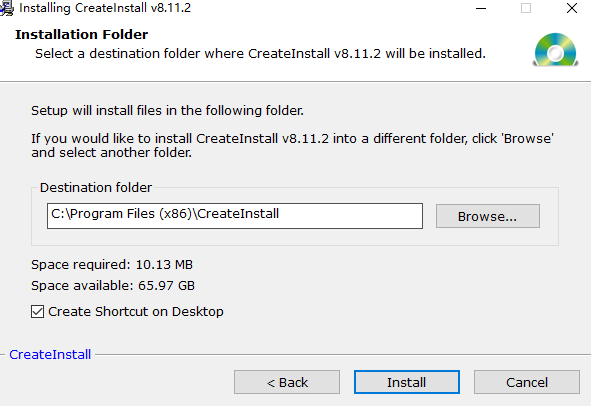This screenshot has height=406, width=591.
Task: Start the setup with the Install button
Action: click(407, 382)
